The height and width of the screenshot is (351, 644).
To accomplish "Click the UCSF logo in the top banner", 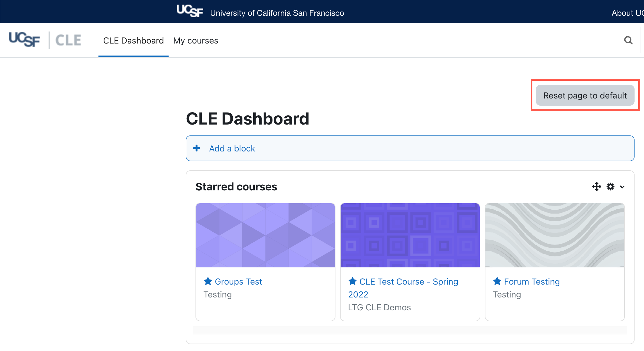I will point(190,11).
